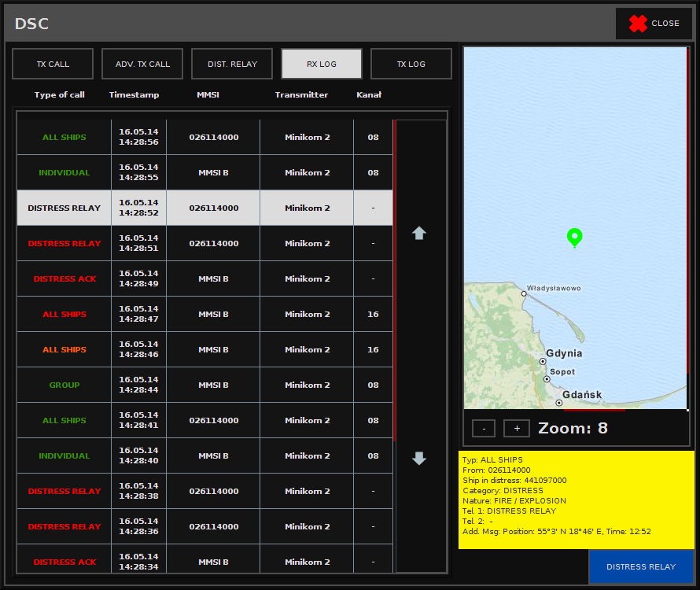Click the Sopot label on map
This screenshot has width=700, height=590.
coord(562,371)
